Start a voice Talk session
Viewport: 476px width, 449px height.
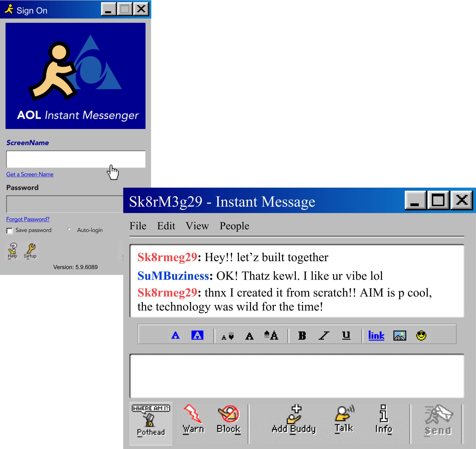[344, 419]
